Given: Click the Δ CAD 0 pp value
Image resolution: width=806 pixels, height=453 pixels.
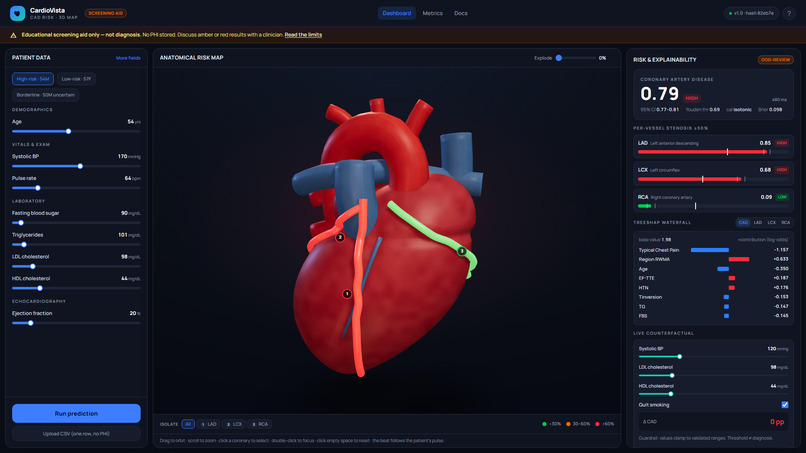Looking at the screenshot, I should pos(777,422).
